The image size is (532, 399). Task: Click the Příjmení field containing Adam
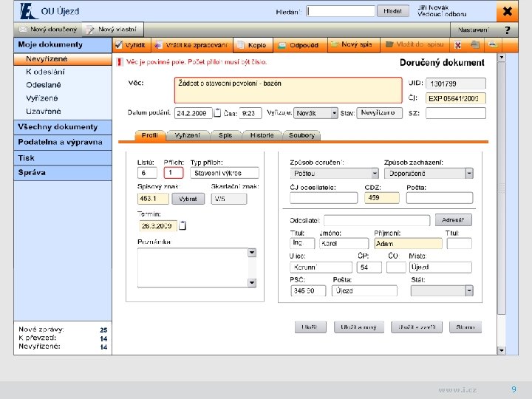pos(408,244)
